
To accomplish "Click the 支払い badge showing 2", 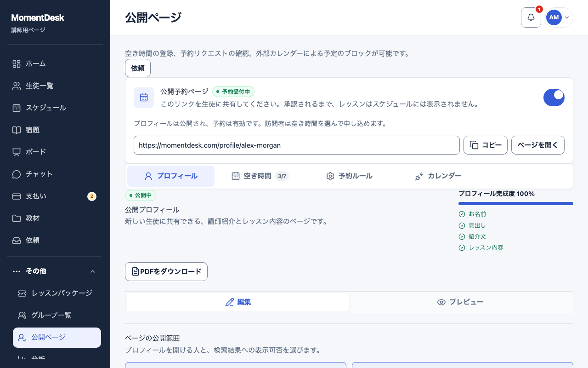I will tap(92, 196).
